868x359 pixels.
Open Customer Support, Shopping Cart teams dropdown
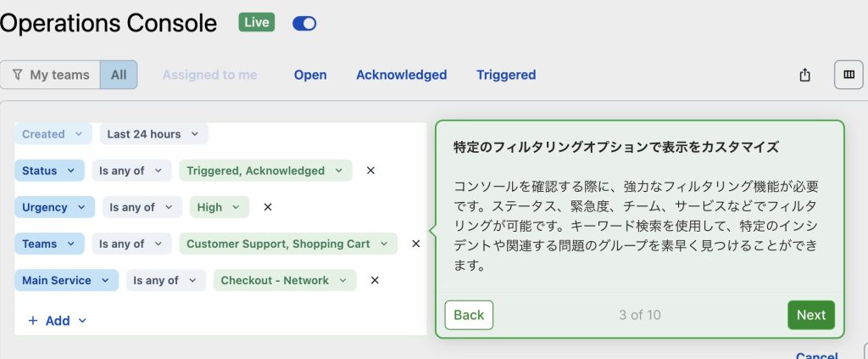point(288,244)
